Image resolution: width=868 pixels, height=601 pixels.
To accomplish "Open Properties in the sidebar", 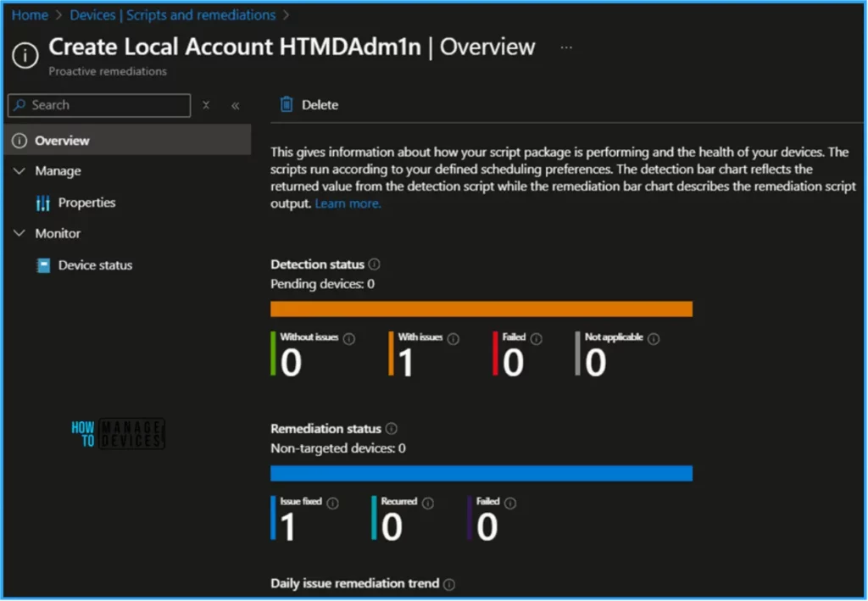I will pos(87,203).
